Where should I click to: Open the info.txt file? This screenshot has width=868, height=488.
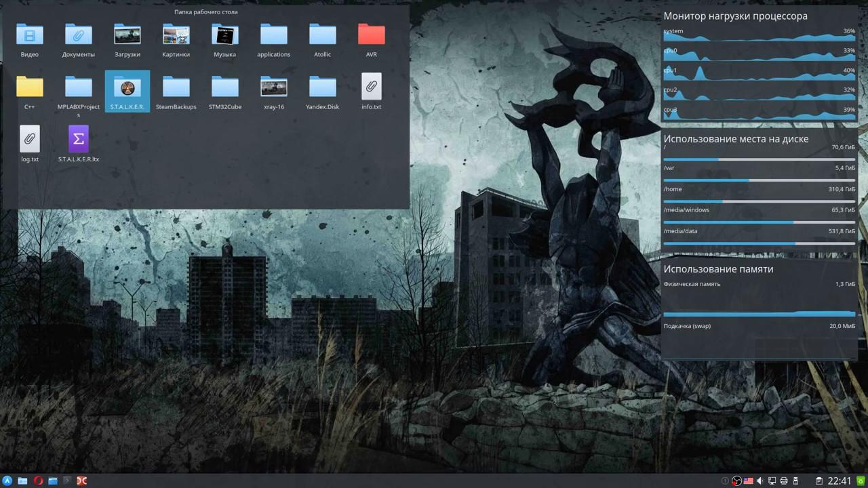372,93
